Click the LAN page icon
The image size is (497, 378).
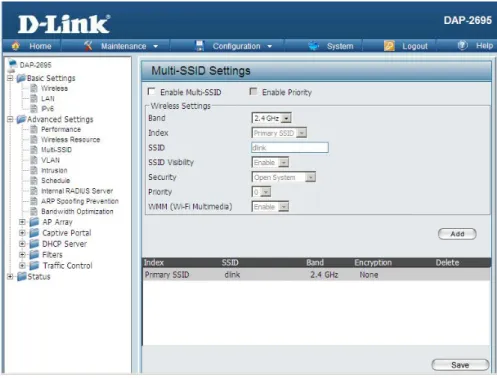click(x=34, y=98)
